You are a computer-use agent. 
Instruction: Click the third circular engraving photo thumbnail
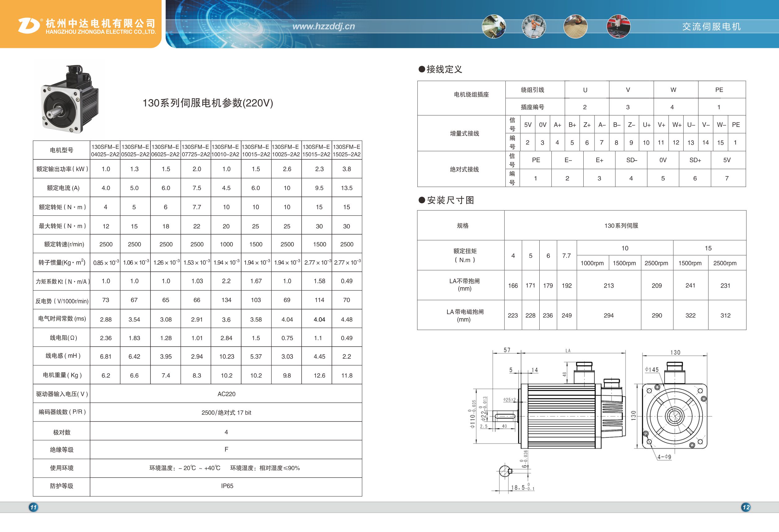tap(576, 27)
